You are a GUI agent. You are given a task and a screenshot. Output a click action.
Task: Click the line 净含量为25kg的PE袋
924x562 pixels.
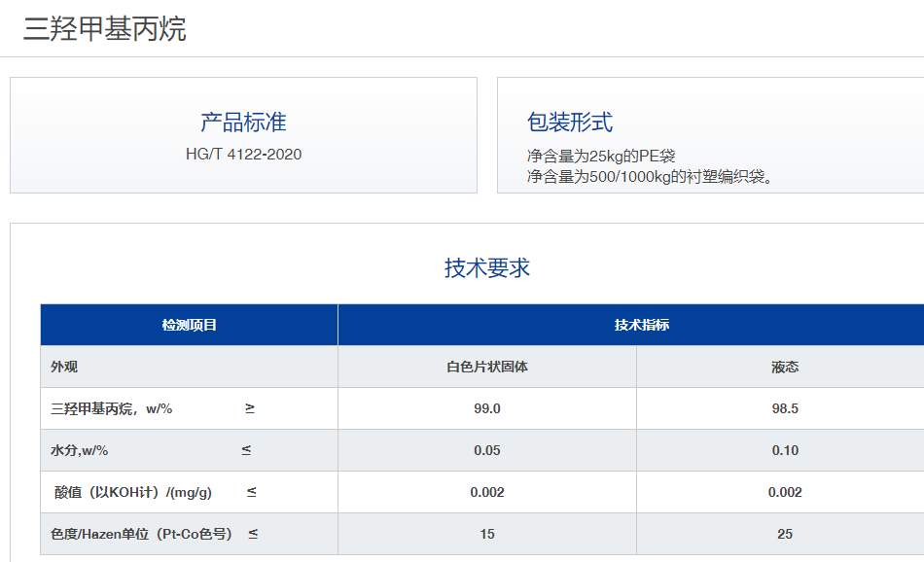601,157
